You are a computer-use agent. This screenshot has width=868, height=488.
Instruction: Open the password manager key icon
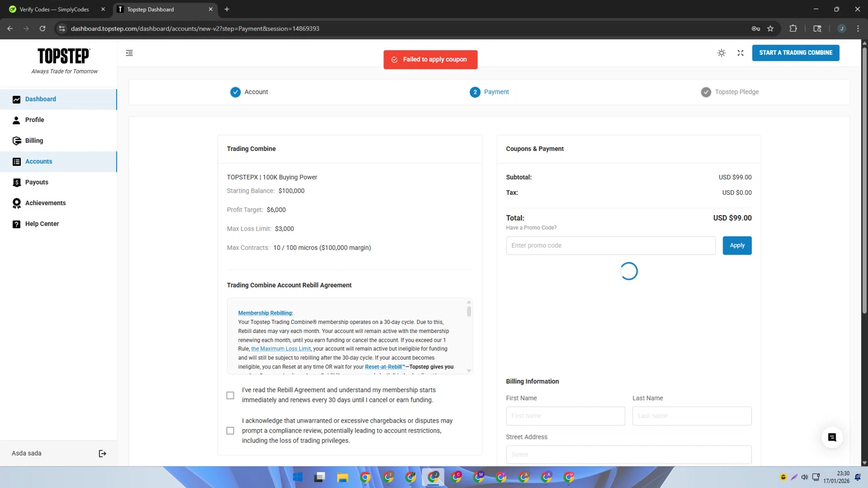click(x=756, y=28)
